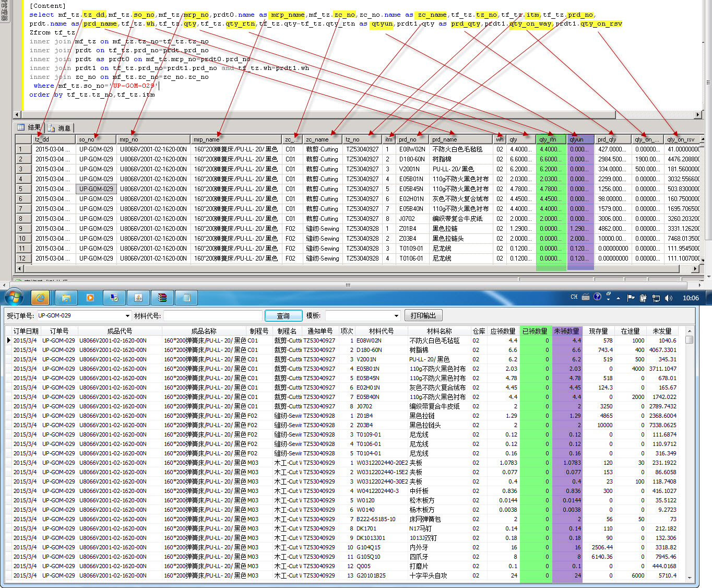Click the 现存量 column header

[598, 331]
